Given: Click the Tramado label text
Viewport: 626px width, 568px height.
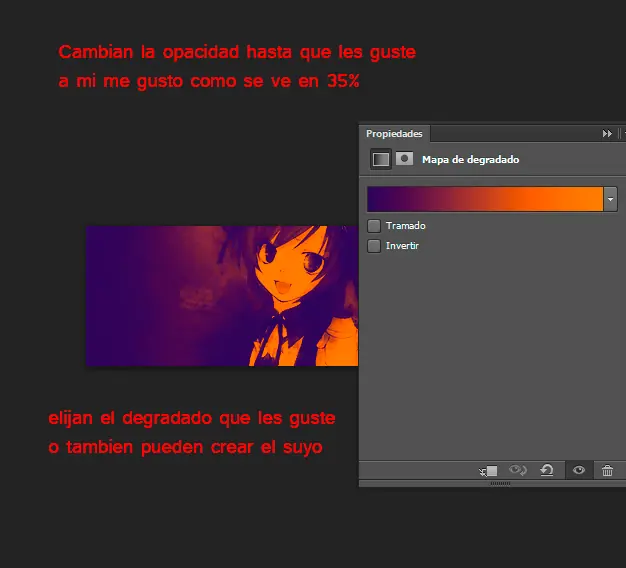Looking at the screenshot, I should (406, 226).
